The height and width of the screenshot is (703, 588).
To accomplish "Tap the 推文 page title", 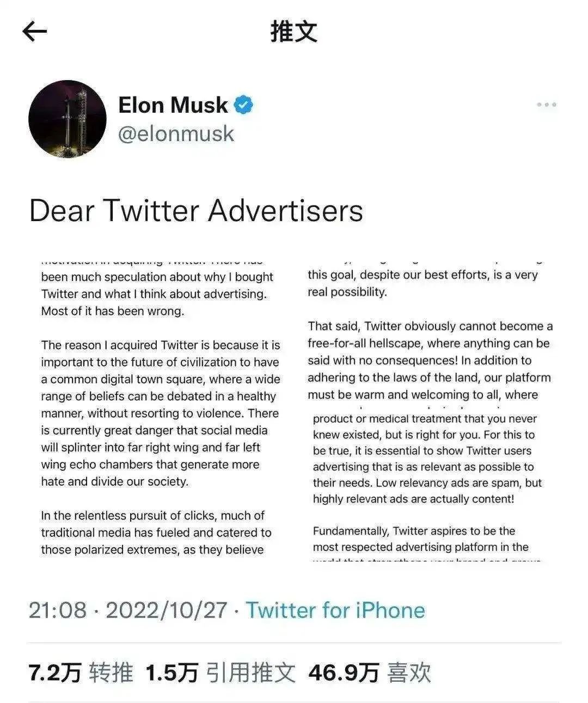I will coord(294,32).
